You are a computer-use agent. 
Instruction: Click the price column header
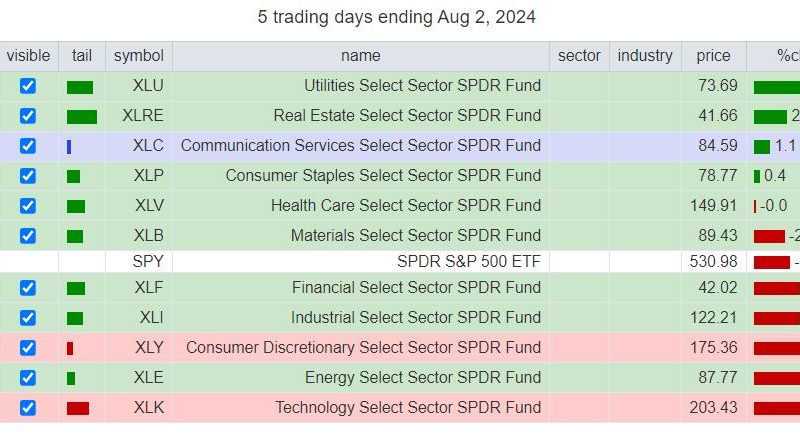pyautogui.click(x=713, y=56)
